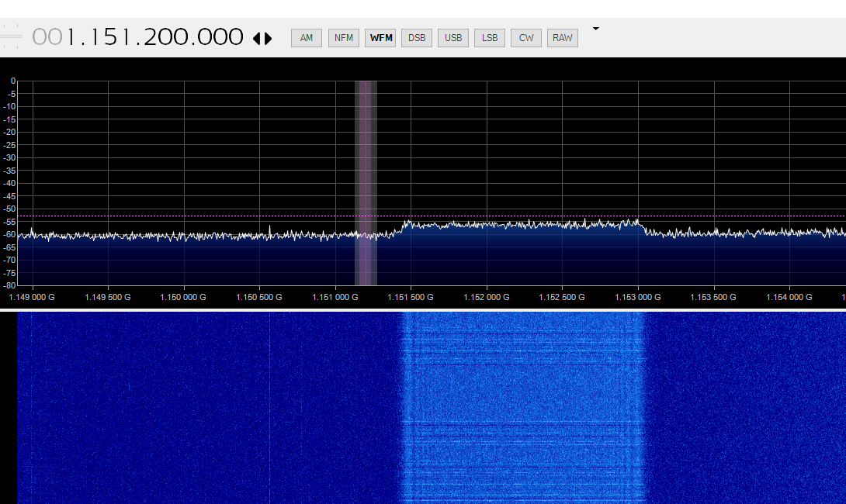Click the left frequency step arrow

257,38
